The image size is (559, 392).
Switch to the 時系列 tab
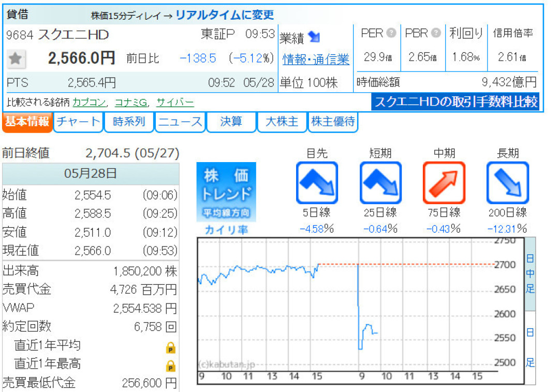(129, 122)
